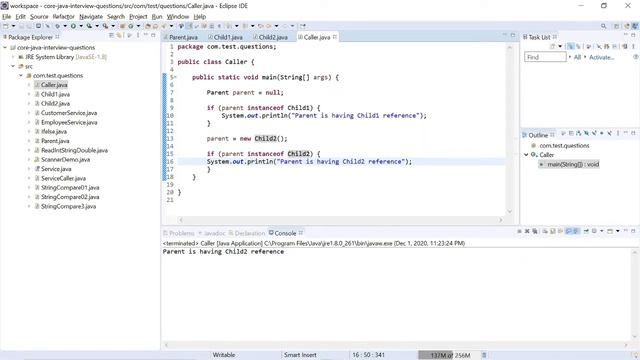640x360 pixels.
Task: Click the New Java Class toolbar icon
Action: click(x=131, y=26)
